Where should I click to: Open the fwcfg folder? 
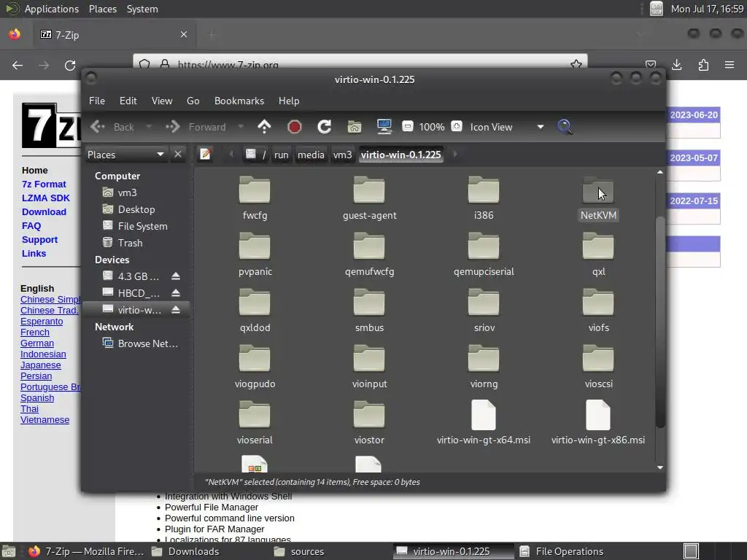pyautogui.click(x=255, y=198)
